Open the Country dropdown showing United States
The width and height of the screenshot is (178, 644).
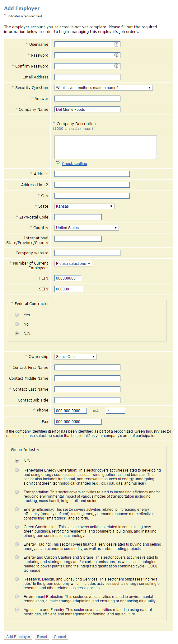(87, 228)
